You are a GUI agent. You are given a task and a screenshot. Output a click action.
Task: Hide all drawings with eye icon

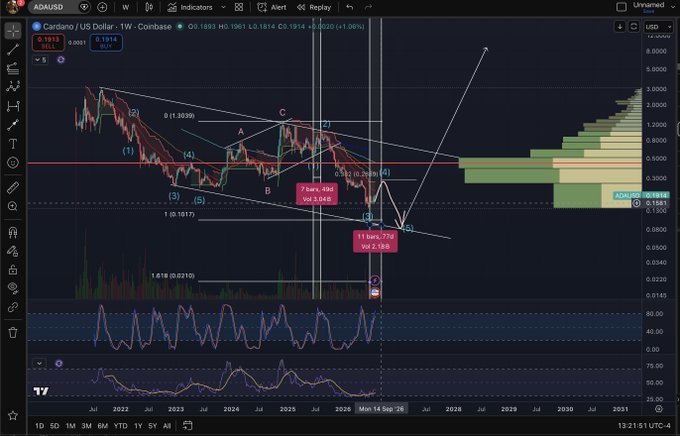point(13,288)
